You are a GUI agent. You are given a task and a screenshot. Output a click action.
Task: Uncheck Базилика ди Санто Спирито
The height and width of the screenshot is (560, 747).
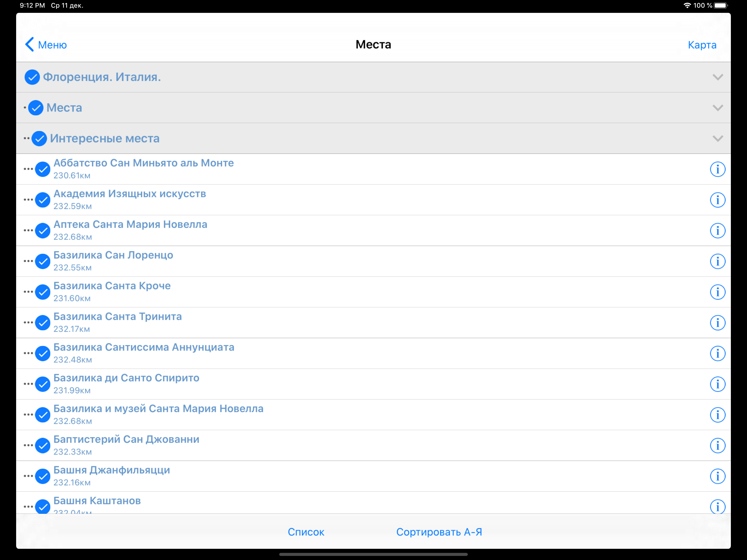click(43, 384)
